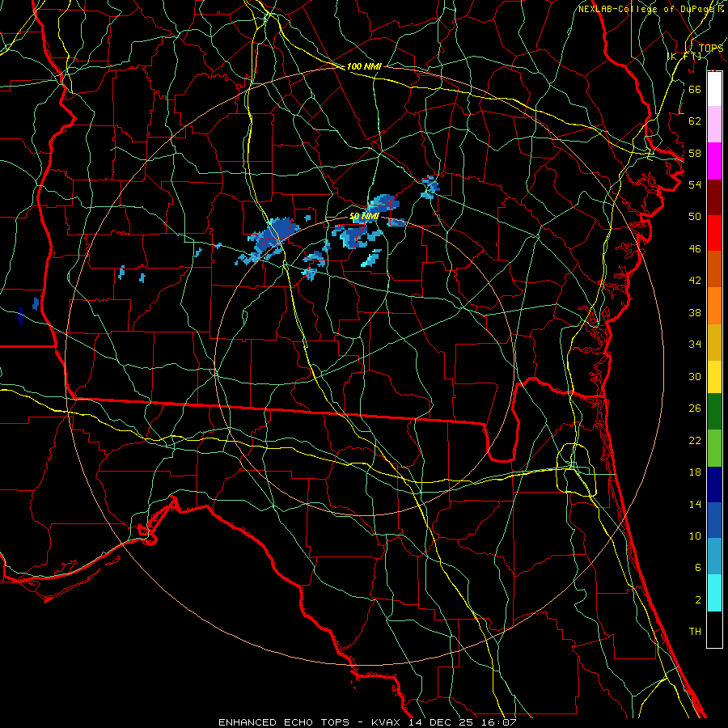This screenshot has height=728, width=728.
Task: Click the gold swatch in the legend
Action: click(x=714, y=342)
